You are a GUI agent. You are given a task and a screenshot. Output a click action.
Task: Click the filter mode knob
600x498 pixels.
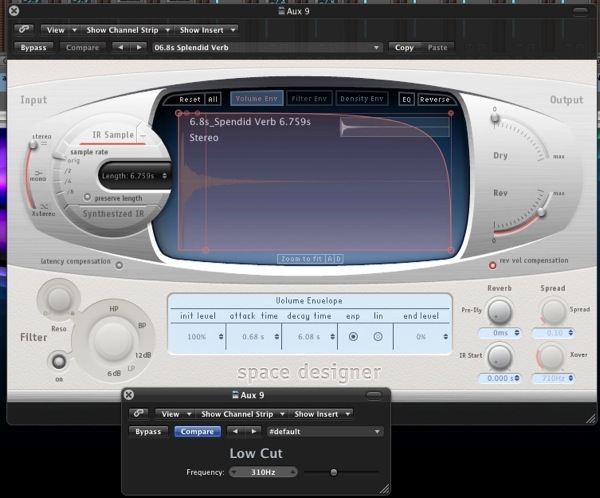112,341
